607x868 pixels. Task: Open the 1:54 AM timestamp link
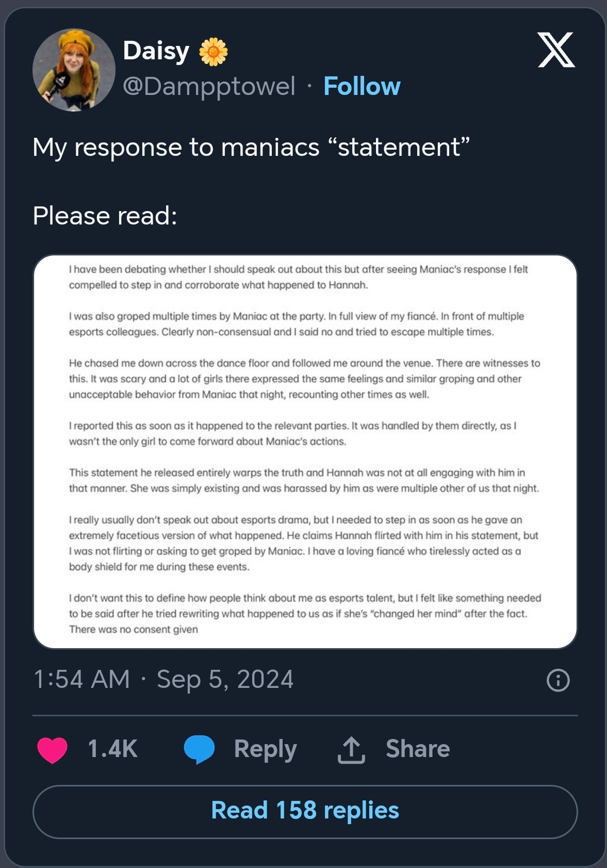[x=82, y=679]
